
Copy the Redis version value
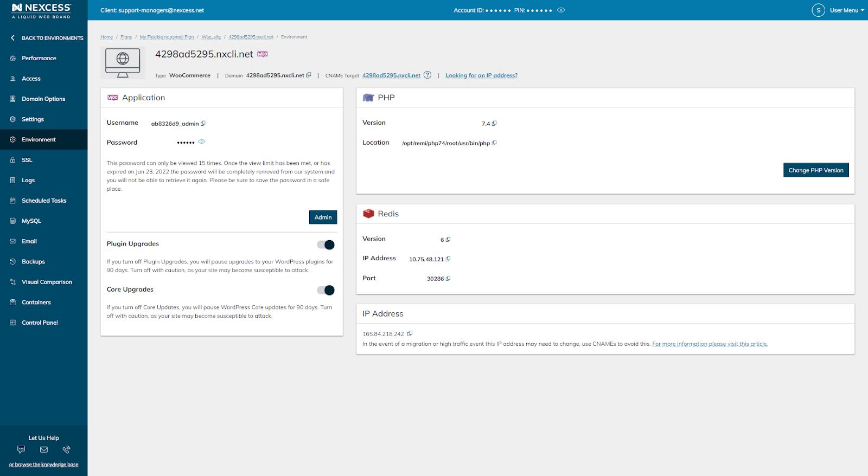tap(448, 239)
